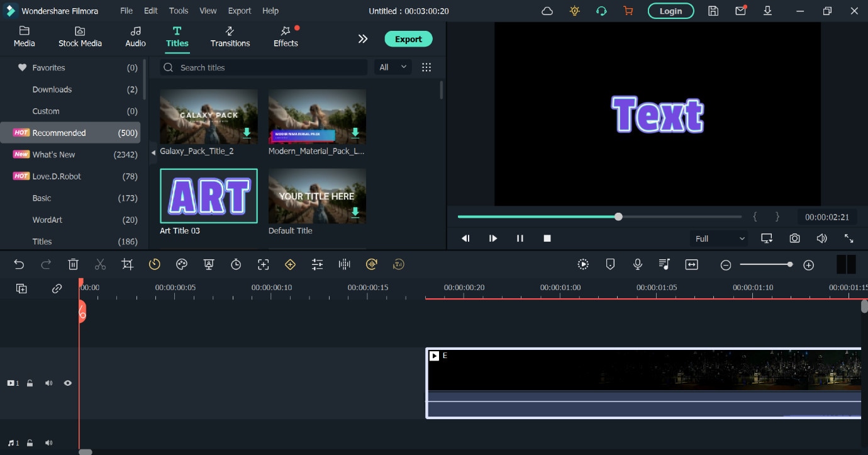
Task: Take a snapshot with camera icon
Action: click(795, 239)
